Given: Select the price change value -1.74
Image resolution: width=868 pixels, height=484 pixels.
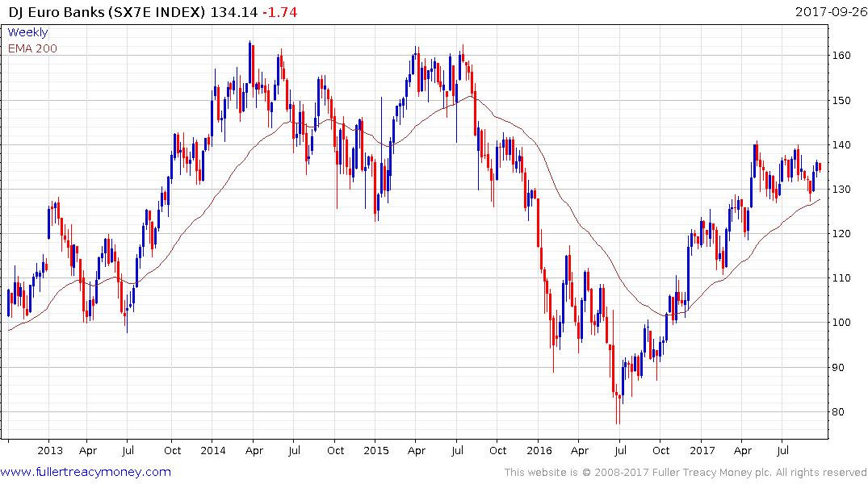Looking at the screenshot, I should pyautogui.click(x=279, y=11).
